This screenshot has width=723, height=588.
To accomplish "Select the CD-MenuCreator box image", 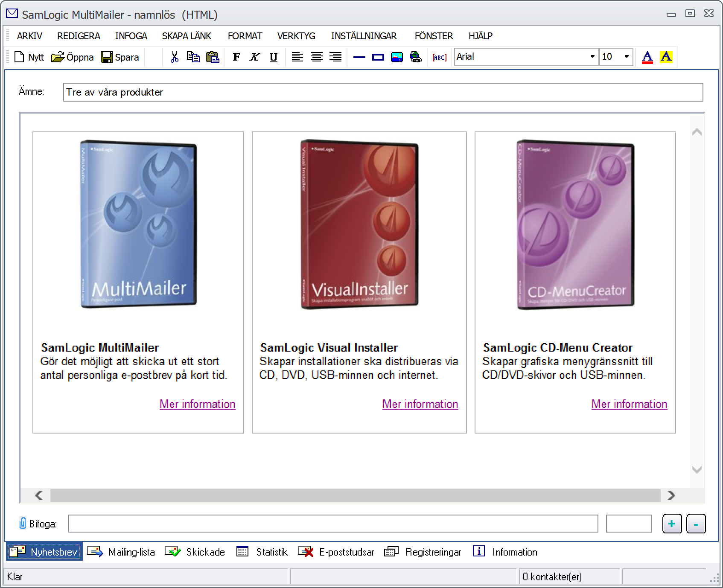I will 575,224.
